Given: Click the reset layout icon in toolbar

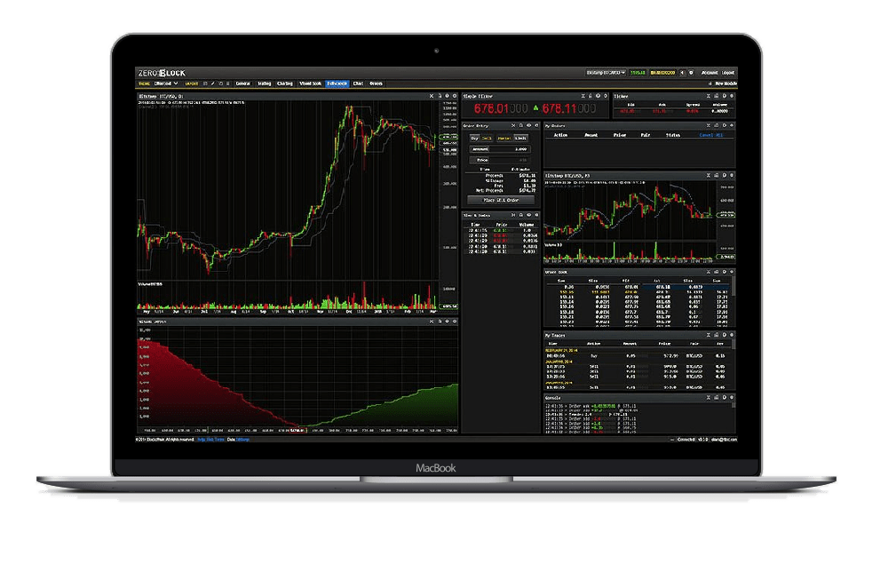Looking at the screenshot, I should click(x=221, y=83).
